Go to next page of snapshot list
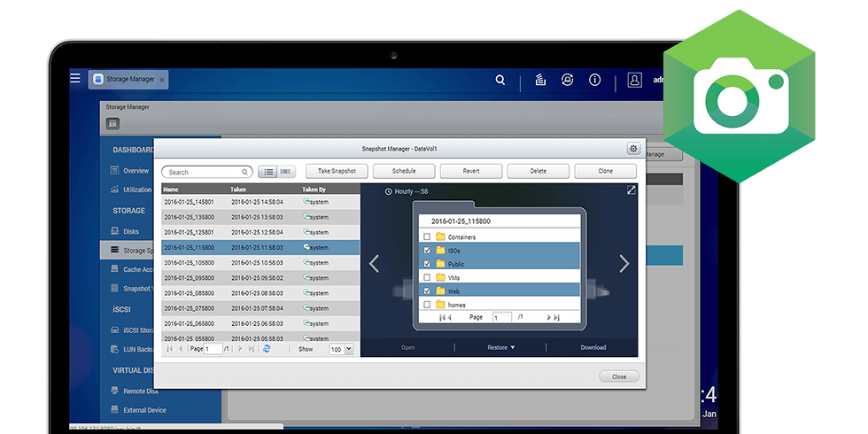 click(240, 349)
